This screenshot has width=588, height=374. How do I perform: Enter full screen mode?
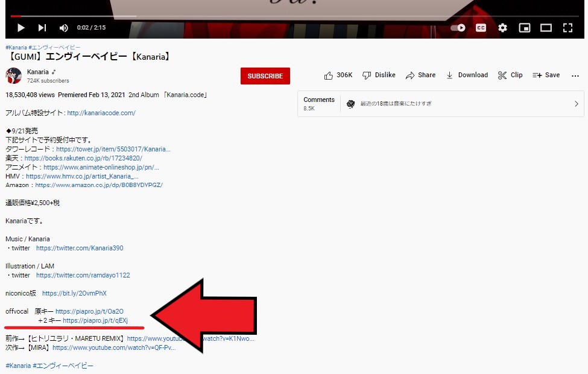coord(567,28)
